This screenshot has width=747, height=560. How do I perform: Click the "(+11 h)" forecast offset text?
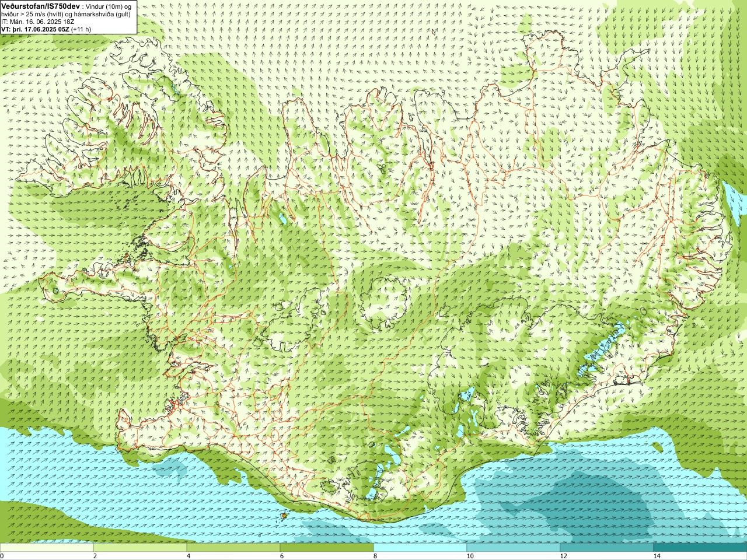(x=81, y=29)
